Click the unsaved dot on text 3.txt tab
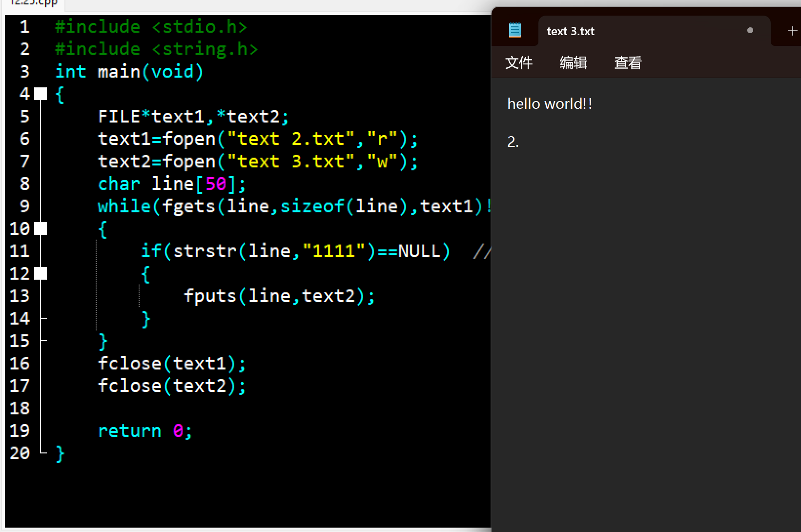Screen dimensions: 801x532 tap(750, 31)
